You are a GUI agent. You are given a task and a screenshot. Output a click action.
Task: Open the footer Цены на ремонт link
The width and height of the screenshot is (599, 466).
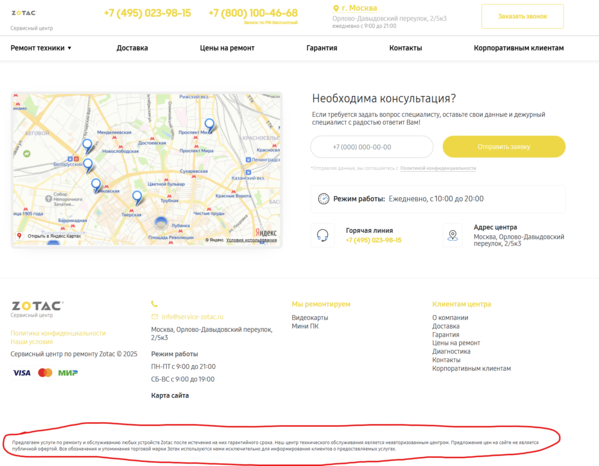point(456,343)
